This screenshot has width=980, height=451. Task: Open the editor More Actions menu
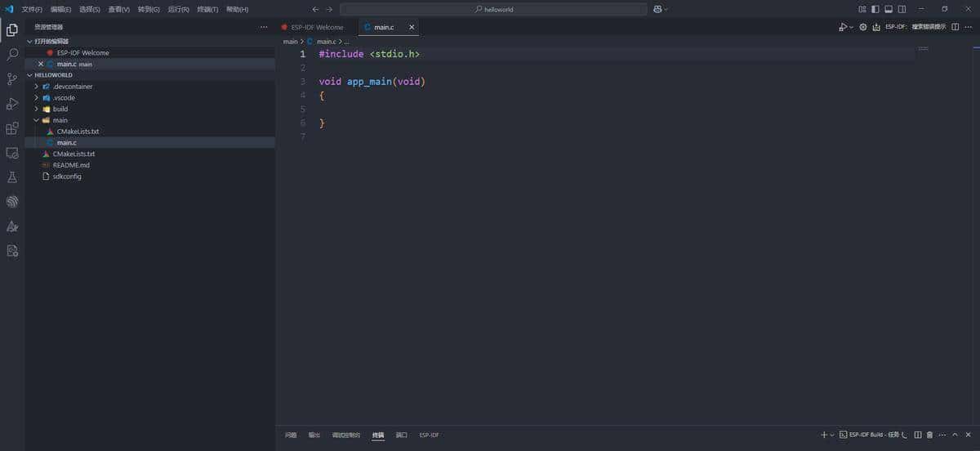[969, 27]
